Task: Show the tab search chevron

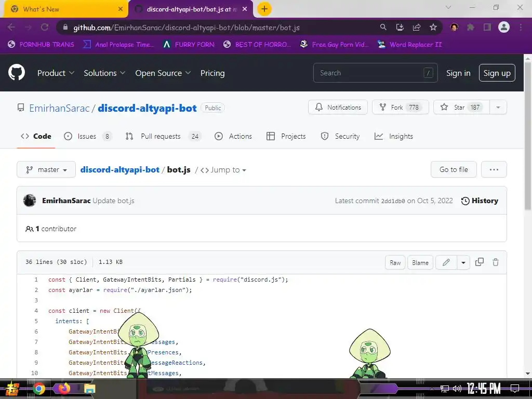Action: (x=448, y=7)
